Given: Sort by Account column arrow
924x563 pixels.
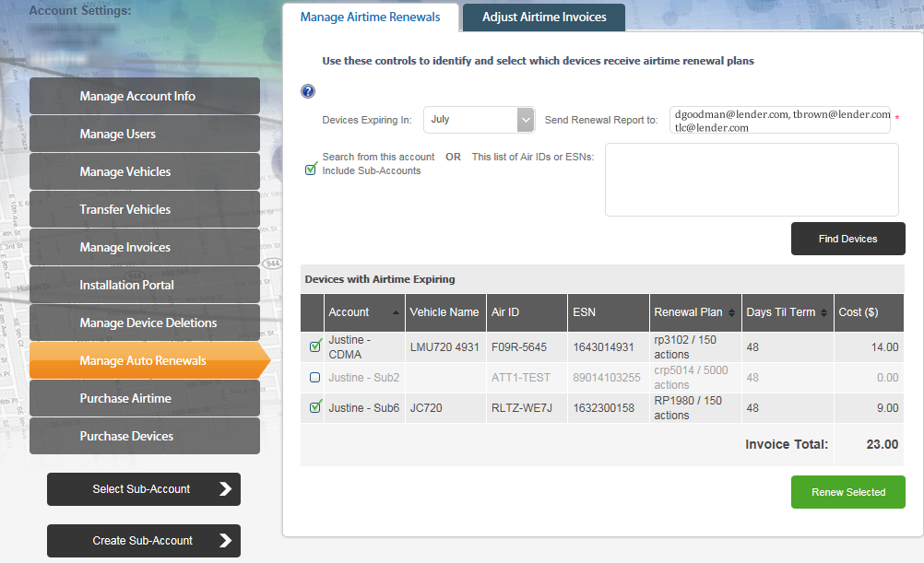Looking at the screenshot, I should pos(397,312).
